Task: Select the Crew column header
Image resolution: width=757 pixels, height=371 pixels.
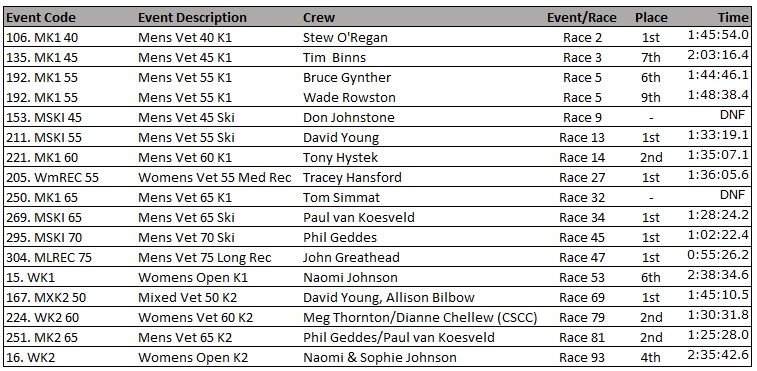Action: 319,18
